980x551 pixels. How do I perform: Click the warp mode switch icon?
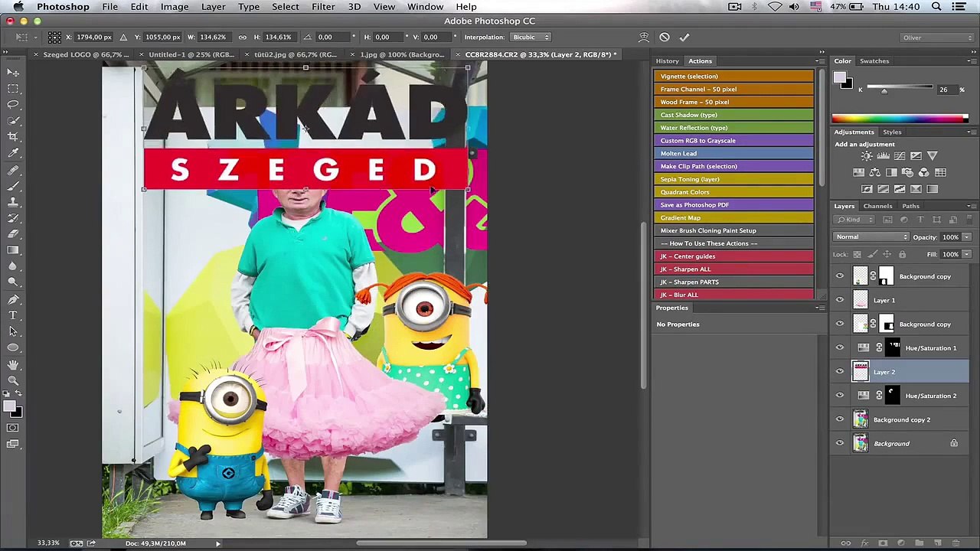point(644,37)
